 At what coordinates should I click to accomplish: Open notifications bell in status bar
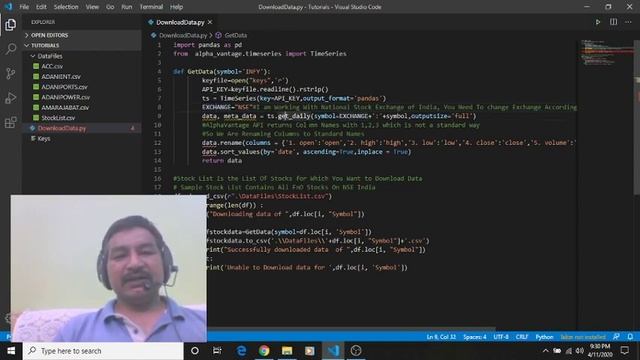[630, 337]
